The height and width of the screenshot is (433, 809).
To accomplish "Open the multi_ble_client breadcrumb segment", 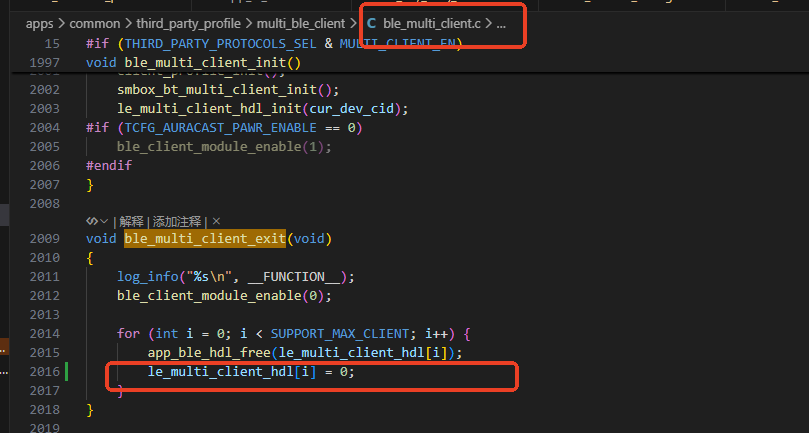I will coord(301,24).
